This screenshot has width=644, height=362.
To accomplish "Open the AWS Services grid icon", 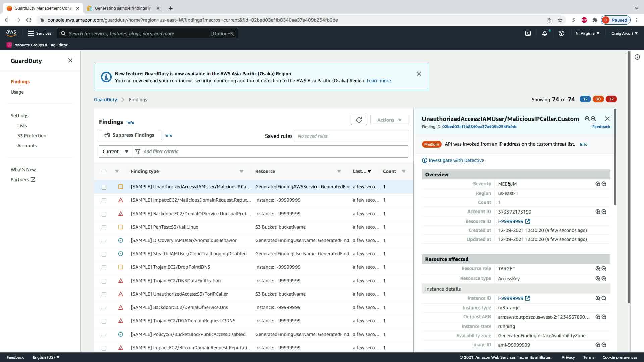I will click(31, 33).
